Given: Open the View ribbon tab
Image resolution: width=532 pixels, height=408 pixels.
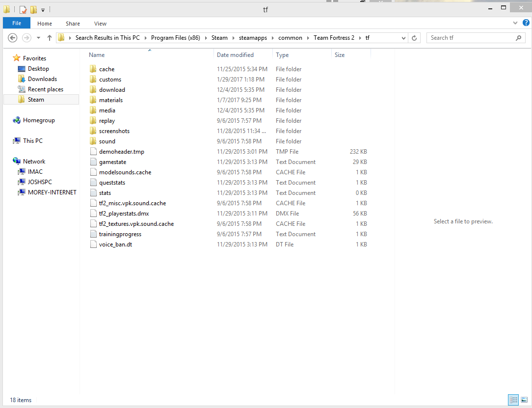Looking at the screenshot, I should coord(100,24).
